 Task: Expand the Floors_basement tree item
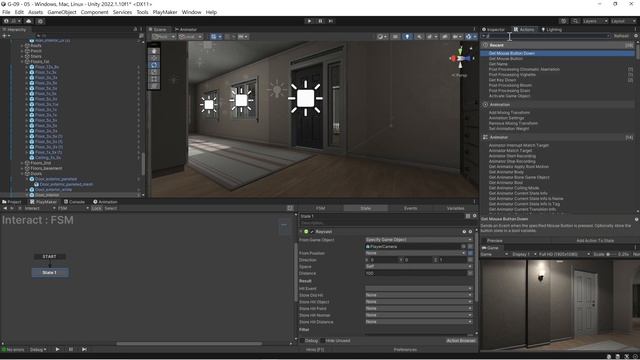point(22,168)
